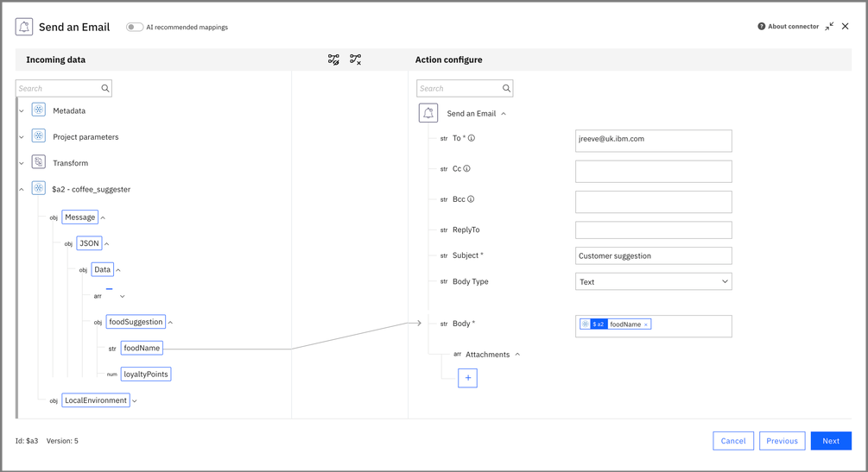The width and height of the screenshot is (868, 472).
Task: Select the foodName string field
Action: (142, 348)
